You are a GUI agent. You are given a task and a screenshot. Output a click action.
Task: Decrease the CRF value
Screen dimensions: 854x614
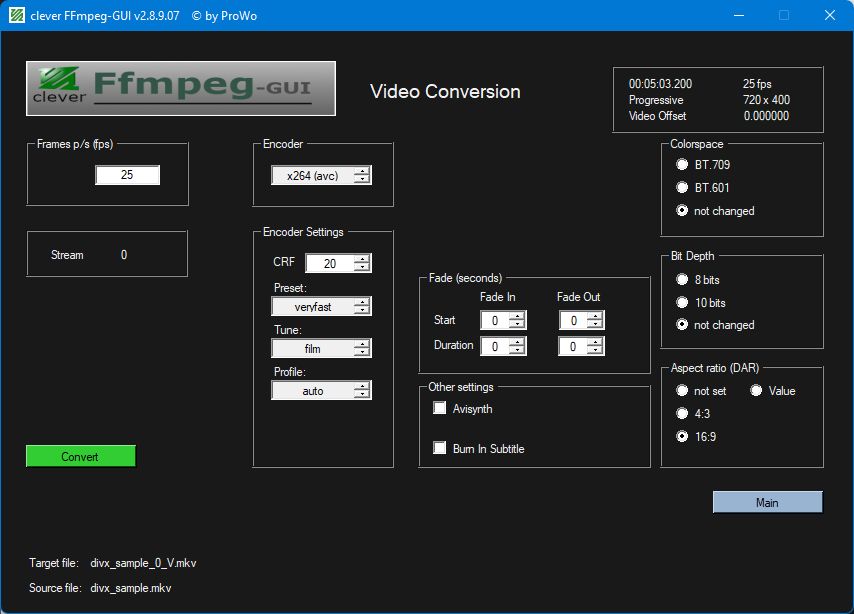pos(362,268)
